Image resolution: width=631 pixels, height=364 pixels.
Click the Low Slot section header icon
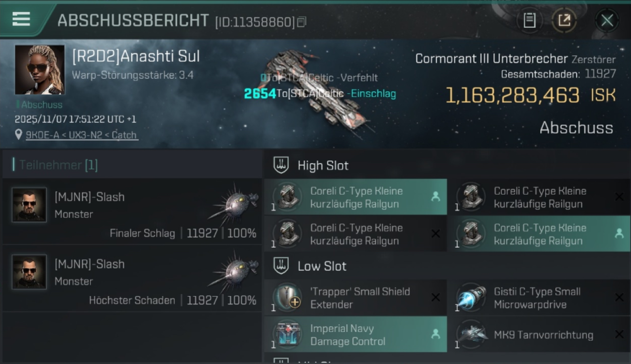point(282,266)
